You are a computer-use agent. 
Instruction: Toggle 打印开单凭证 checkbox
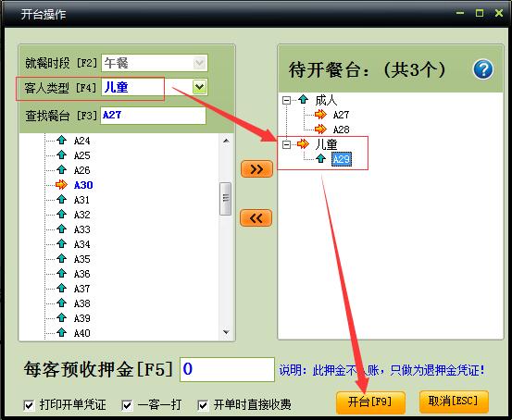[29, 405]
